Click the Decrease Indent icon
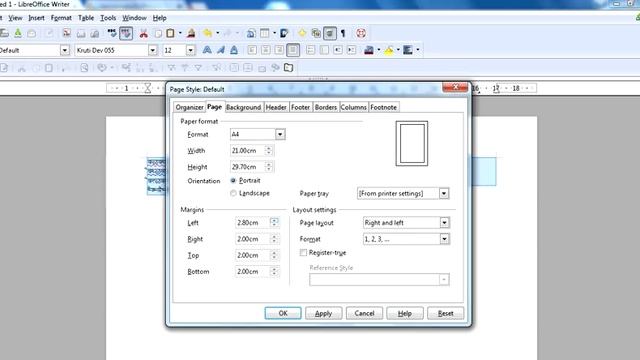The height and width of the screenshot is (360, 640). click(x=338, y=50)
